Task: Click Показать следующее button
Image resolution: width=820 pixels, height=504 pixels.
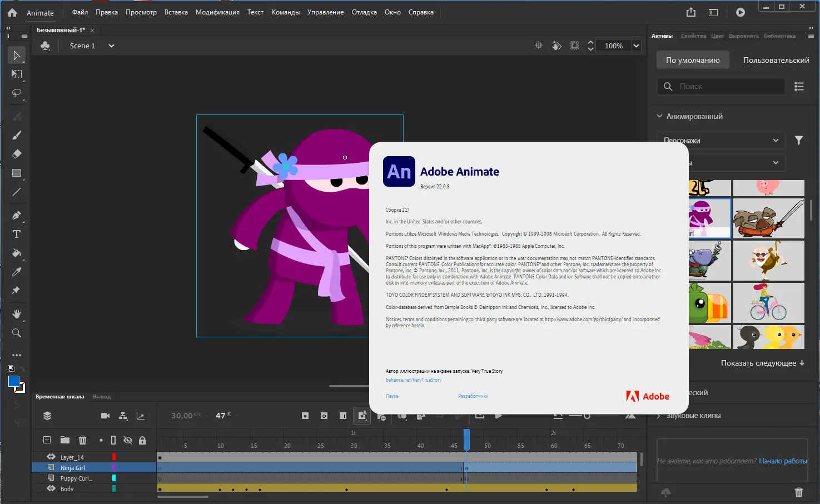Action: [762, 363]
